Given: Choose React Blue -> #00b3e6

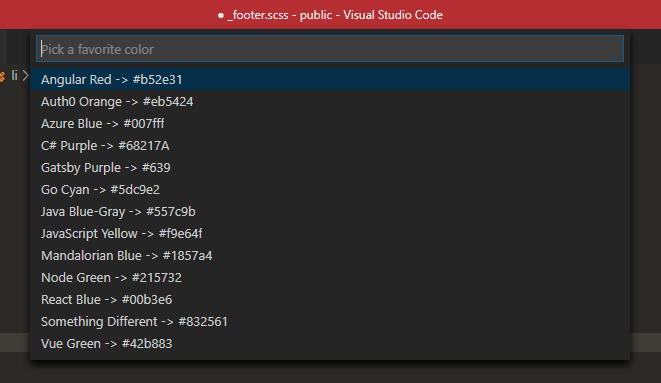Looking at the screenshot, I should point(330,299).
